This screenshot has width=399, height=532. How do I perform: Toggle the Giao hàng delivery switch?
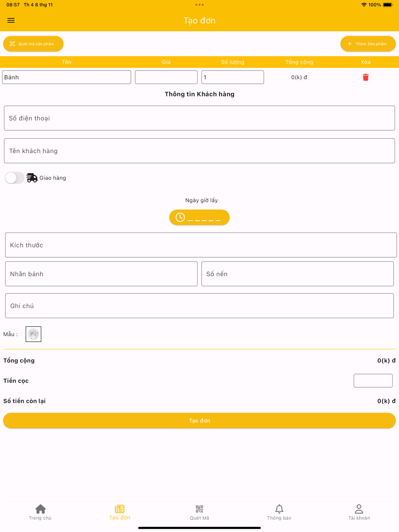click(x=14, y=178)
